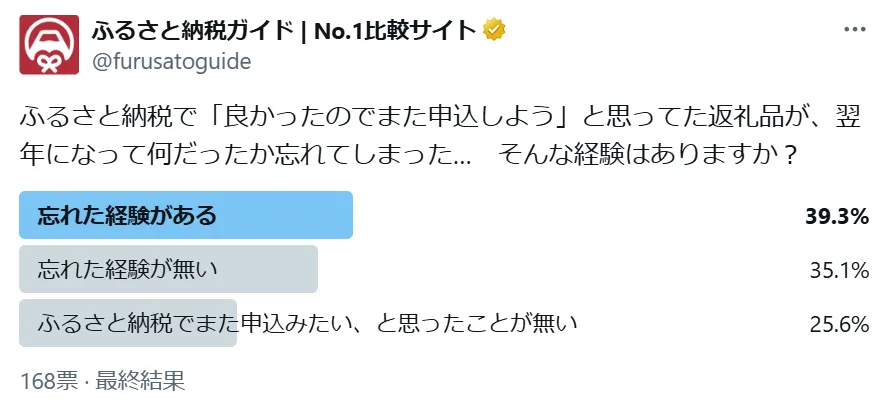Click the 25.6% poll result
This screenshot has height=404, width=888.
838,323
